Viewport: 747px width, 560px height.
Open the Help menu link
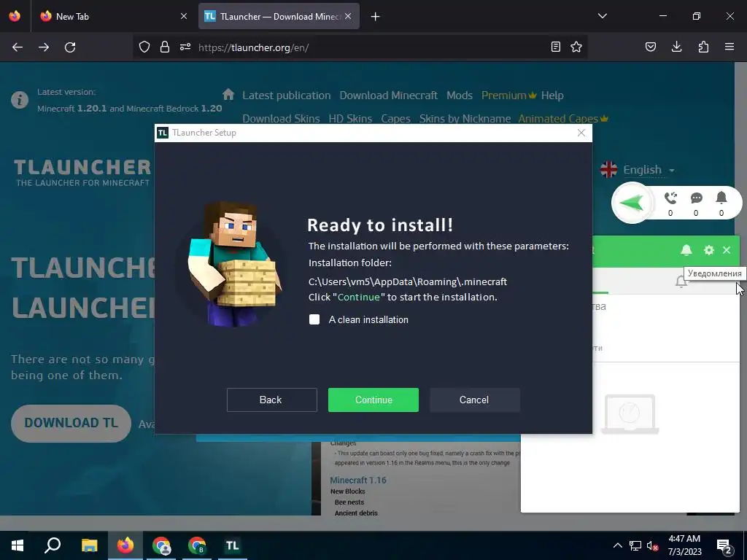552,96
